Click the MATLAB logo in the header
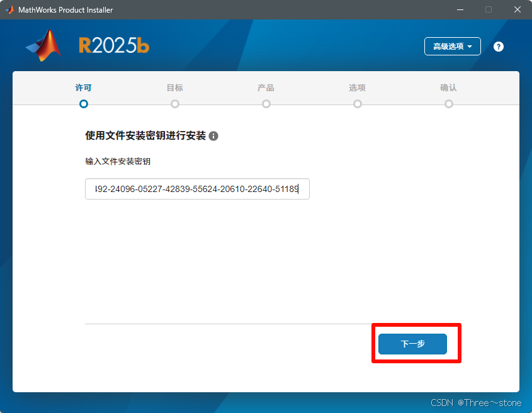Image resolution: width=532 pixels, height=413 pixels. (x=44, y=45)
